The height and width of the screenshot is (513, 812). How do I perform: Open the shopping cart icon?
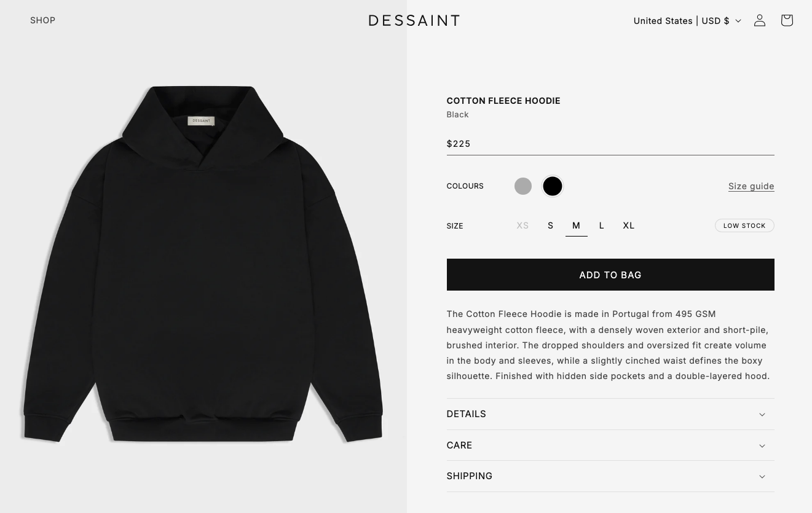click(787, 20)
